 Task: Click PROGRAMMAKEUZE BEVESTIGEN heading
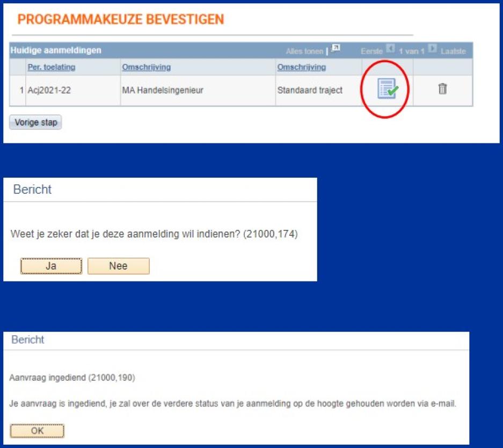[121, 19]
